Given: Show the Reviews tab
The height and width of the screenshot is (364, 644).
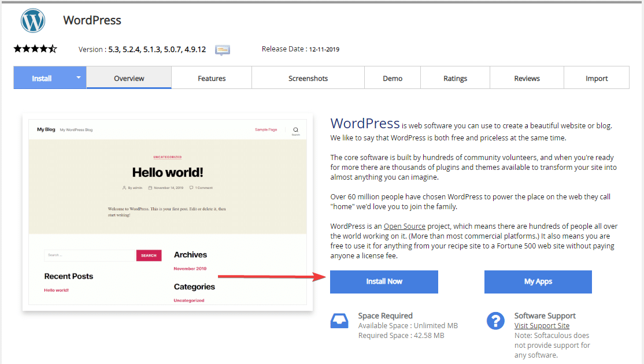Looking at the screenshot, I should pyautogui.click(x=527, y=79).
